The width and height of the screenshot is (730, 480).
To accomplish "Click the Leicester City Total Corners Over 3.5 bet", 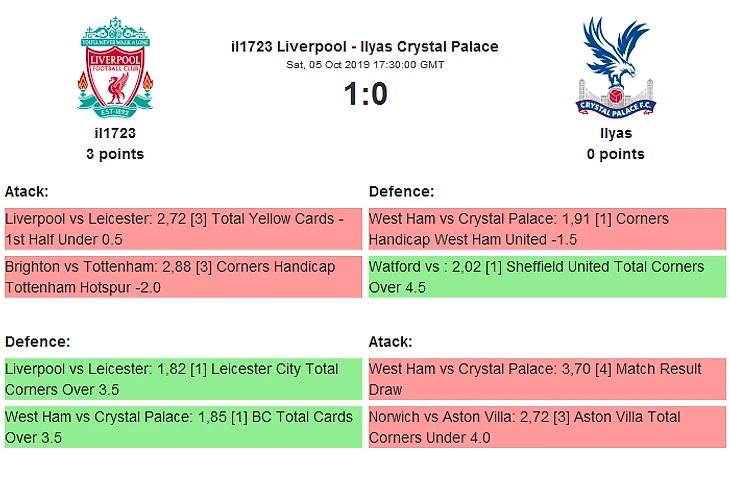I will pyautogui.click(x=182, y=379).
